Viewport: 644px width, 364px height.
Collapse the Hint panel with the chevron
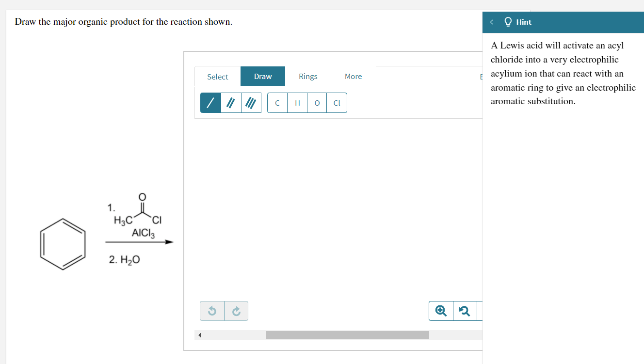[x=491, y=22]
